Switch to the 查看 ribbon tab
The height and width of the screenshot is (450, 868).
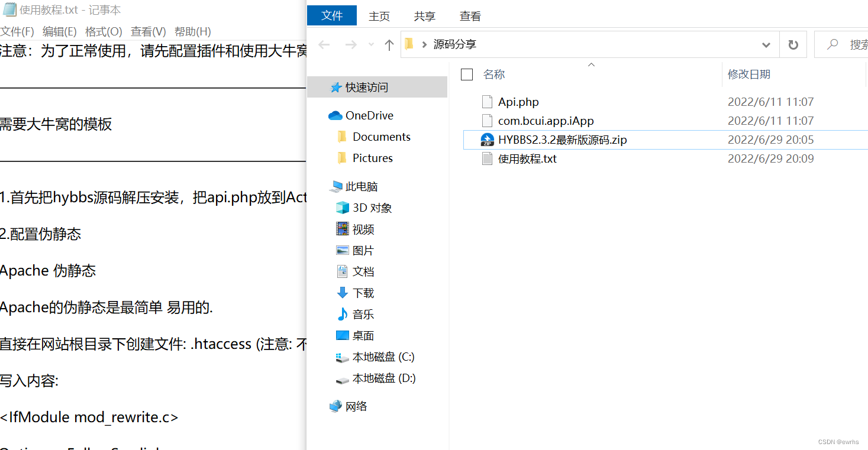(469, 16)
